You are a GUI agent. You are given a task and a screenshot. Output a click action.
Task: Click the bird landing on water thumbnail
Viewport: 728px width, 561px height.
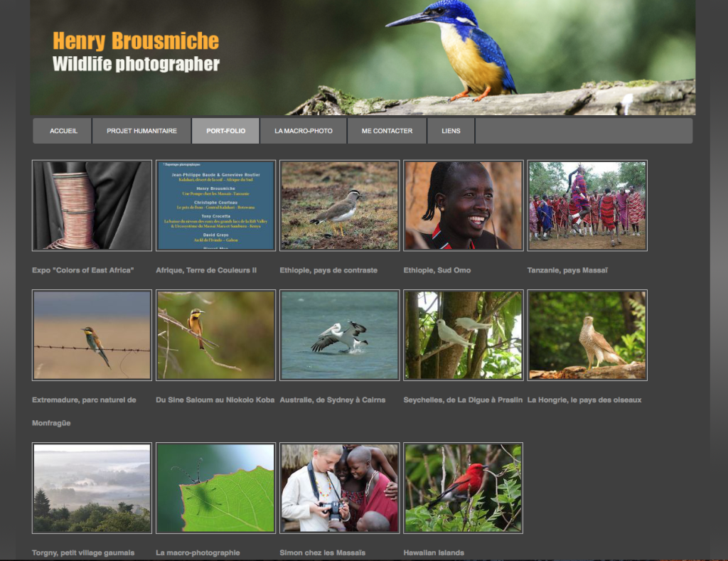pos(339,335)
